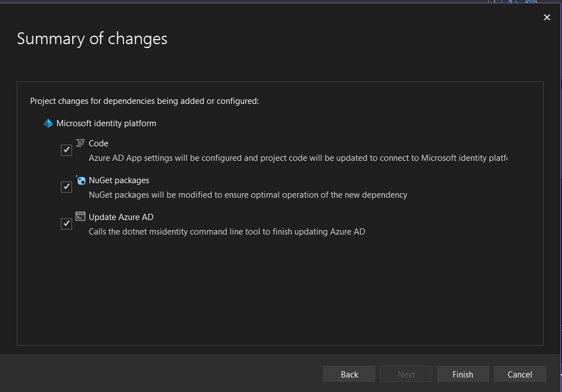Toggle the NuGet packages checkbox
The image size is (562, 392).
(66, 187)
